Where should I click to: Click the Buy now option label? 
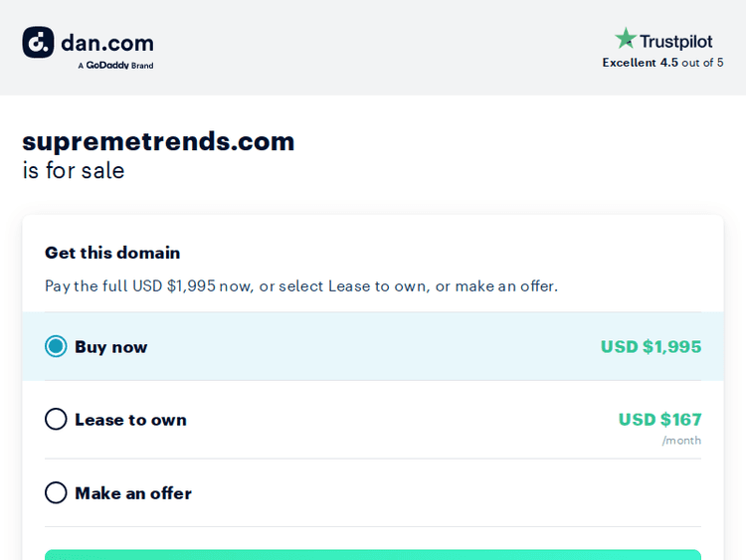click(x=110, y=347)
